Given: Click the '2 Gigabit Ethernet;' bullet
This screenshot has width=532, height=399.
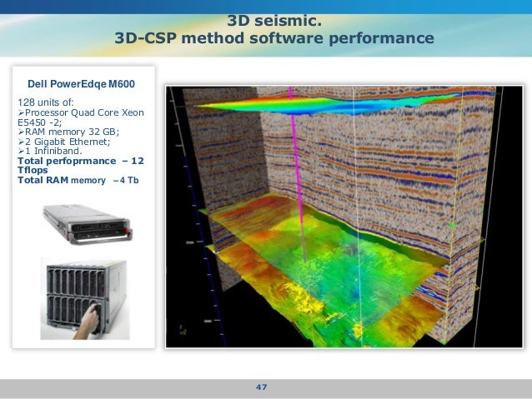Looking at the screenshot, I should 64,142.
